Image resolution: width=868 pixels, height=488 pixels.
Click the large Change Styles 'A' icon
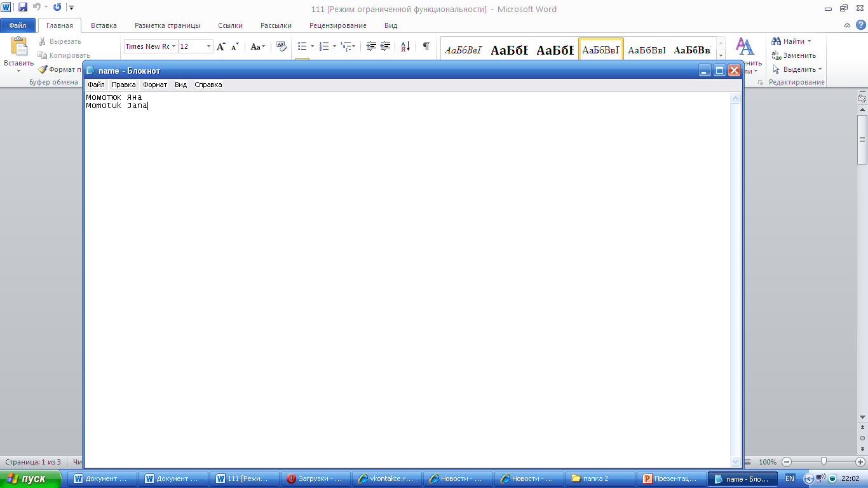point(745,46)
